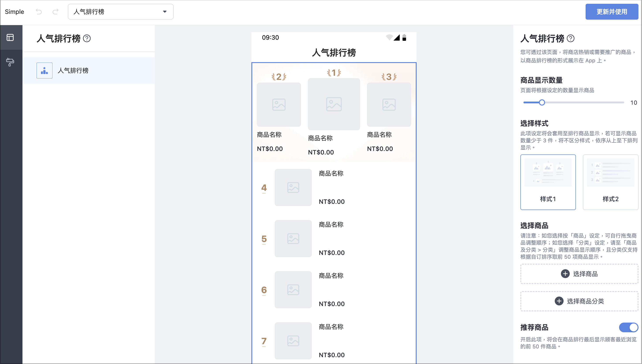Toggle the 推荐商品 switch off

[629, 327]
